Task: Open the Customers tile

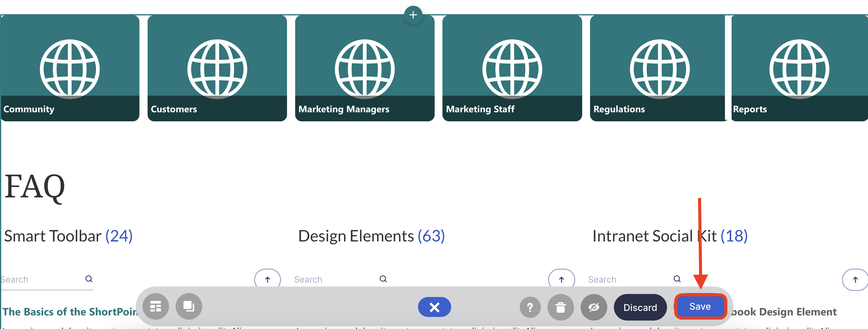Action: pos(217,69)
